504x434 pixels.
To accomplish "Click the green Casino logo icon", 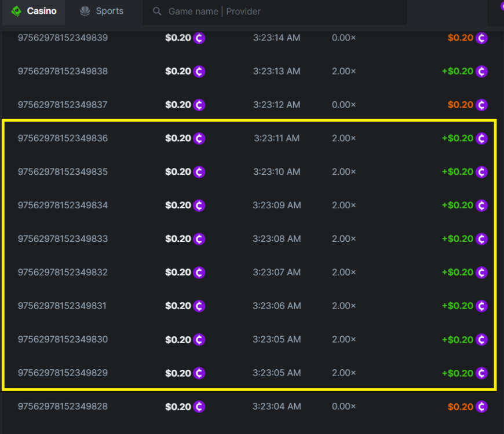I will (16, 11).
